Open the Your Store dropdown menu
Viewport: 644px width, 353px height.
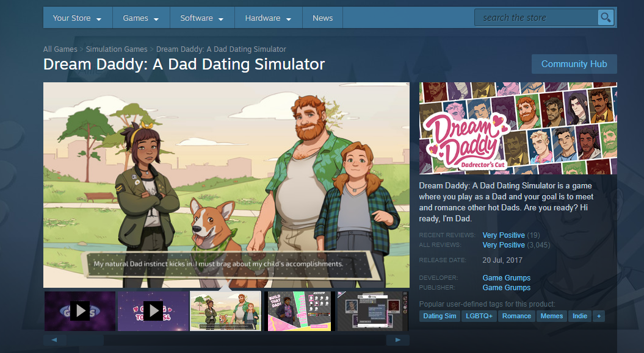(77, 18)
